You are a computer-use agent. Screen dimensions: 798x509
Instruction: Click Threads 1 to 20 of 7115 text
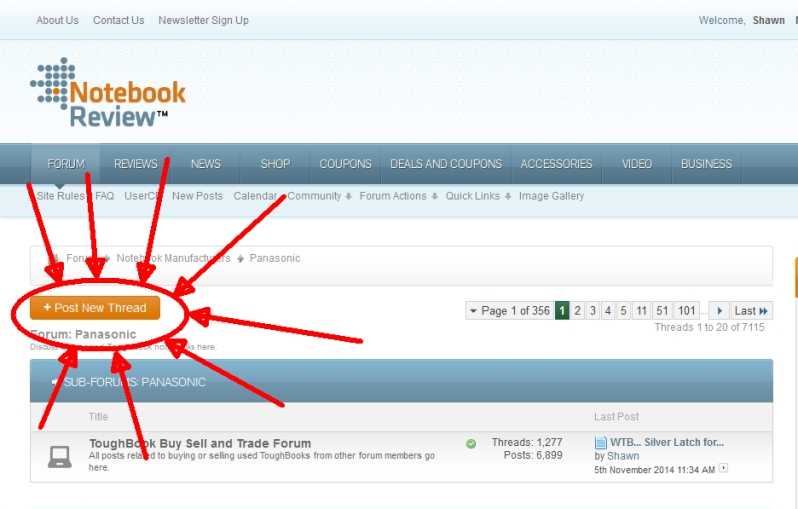[709, 327]
